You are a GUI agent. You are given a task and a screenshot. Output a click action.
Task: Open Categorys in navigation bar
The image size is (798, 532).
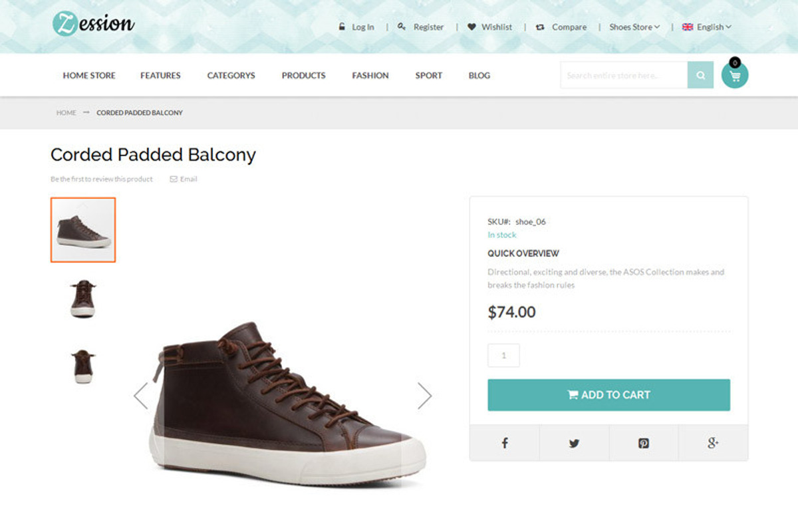pos(231,76)
